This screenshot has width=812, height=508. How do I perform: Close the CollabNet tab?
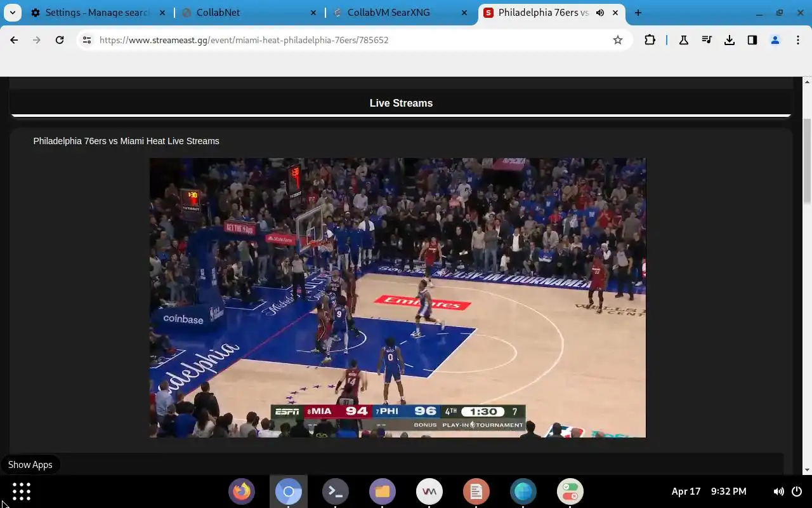click(314, 13)
